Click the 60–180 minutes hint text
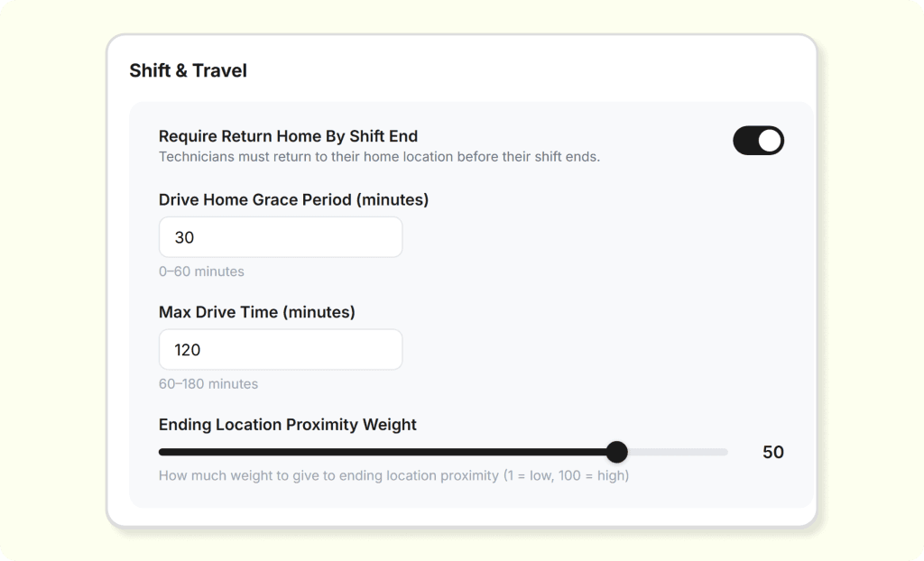The height and width of the screenshot is (561, 924). pos(208,384)
